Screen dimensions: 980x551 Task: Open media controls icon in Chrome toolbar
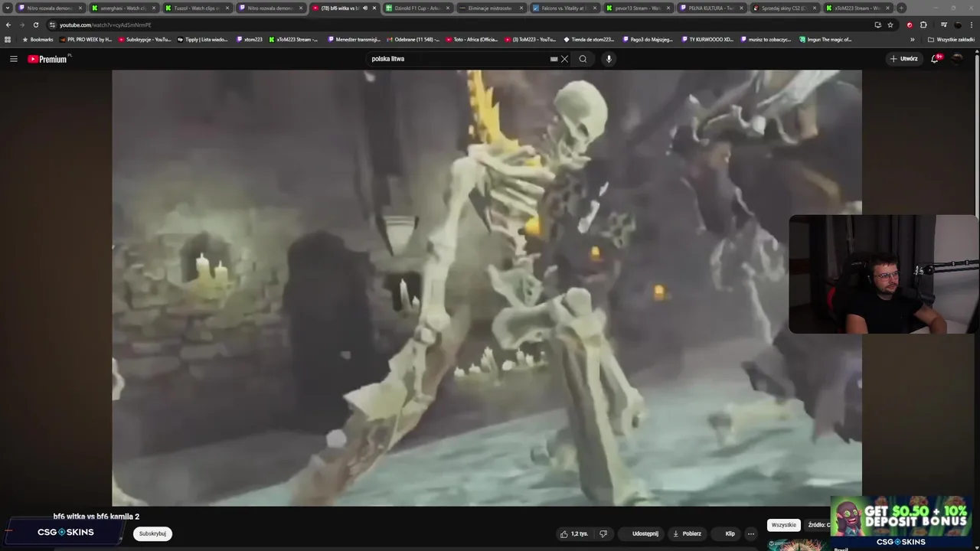pyautogui.click(x=943, y=24)
